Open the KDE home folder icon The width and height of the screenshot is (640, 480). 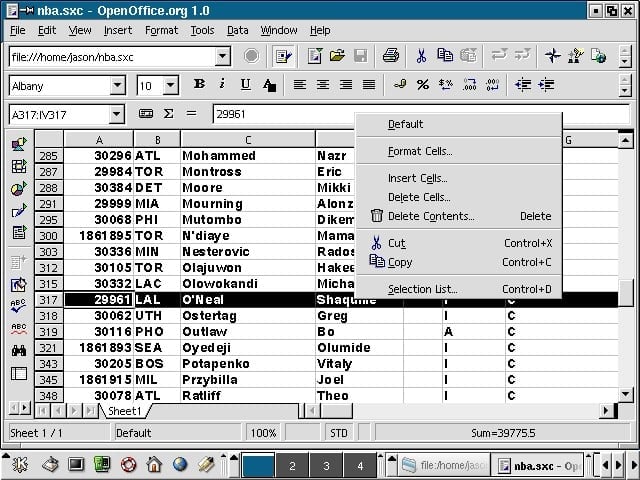(154, 464)
